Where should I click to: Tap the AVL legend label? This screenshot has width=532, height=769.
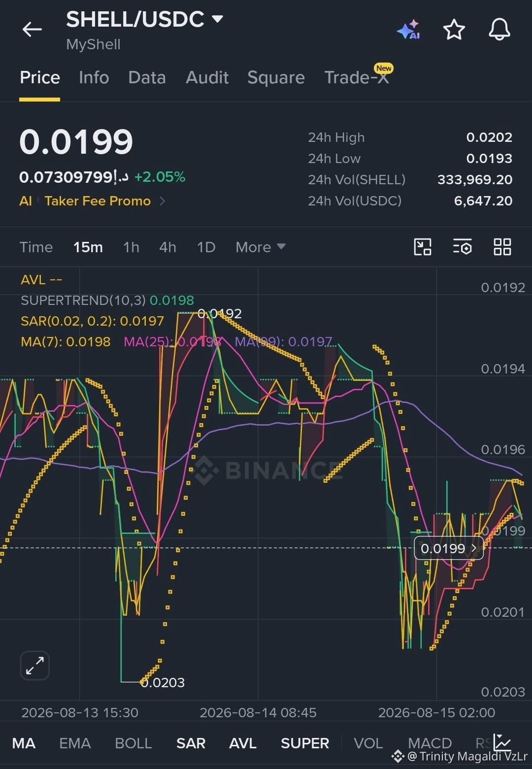(x=41, y=280)
